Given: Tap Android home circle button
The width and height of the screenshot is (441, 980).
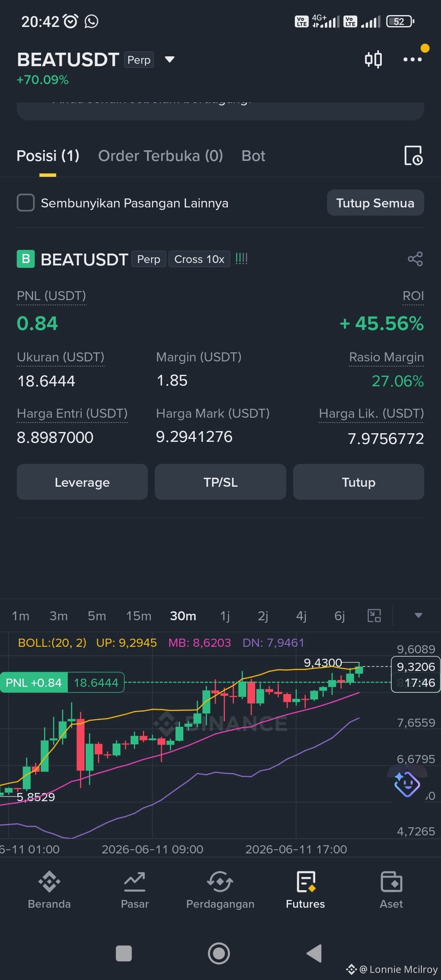Looking at the screenshot, I should (x=219, y=953).
